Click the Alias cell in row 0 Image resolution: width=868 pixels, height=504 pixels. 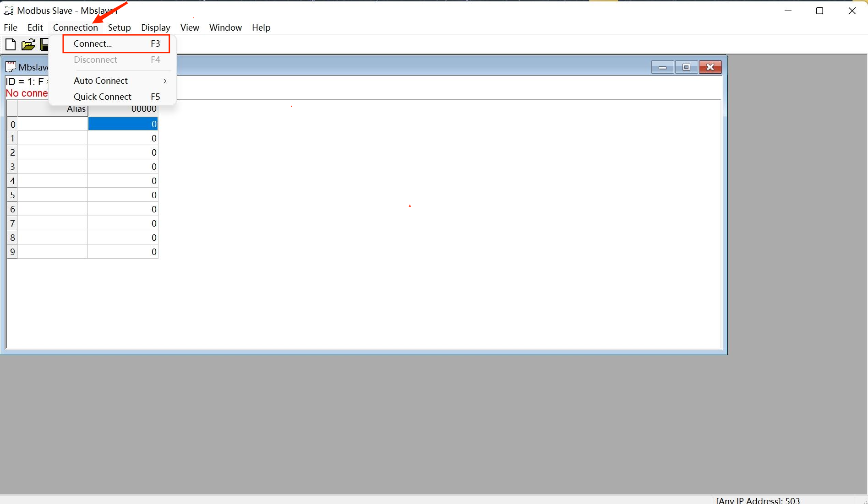(53, 124)
